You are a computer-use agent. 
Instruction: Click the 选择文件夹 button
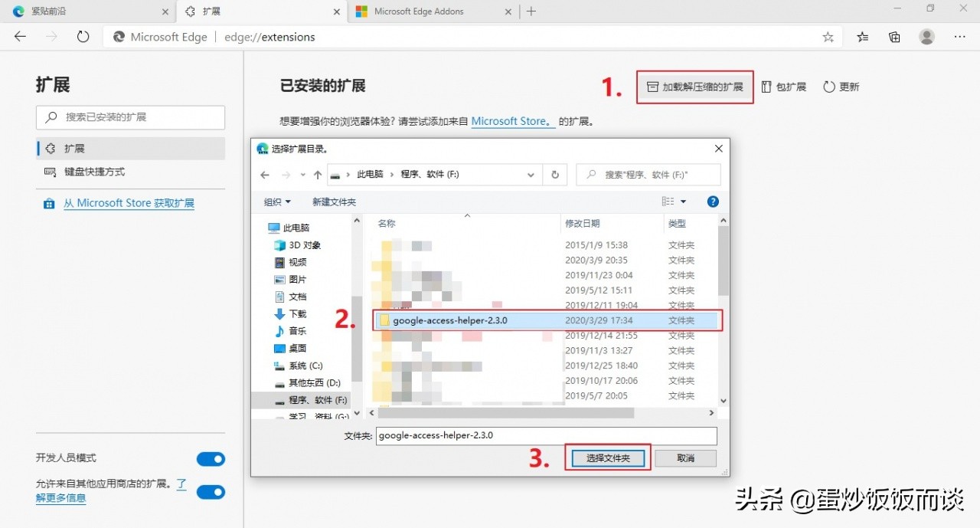point(607,457)
